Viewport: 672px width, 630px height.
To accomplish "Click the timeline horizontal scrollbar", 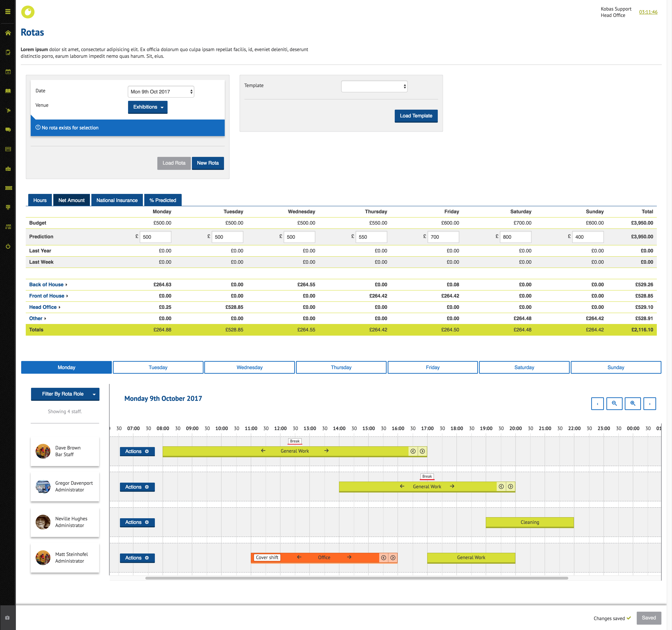I will tap(356, 578).
